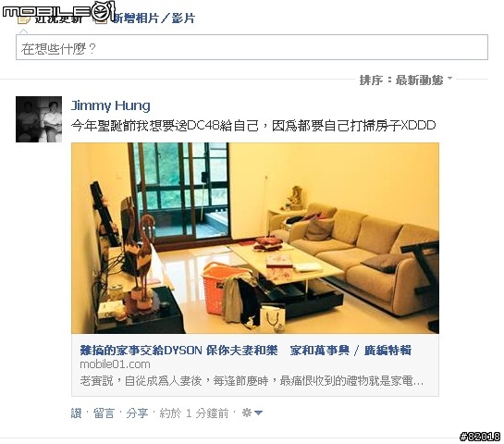Viewport: 504px width, 444px height.
Task: Click the gear icon under the post
Action: point(247,413)
